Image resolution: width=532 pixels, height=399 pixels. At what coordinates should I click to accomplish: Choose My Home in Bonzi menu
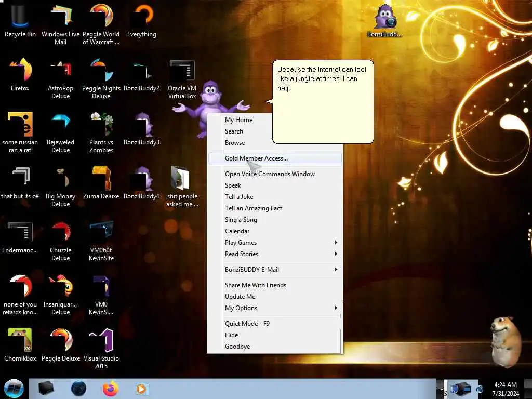point(239,120)
